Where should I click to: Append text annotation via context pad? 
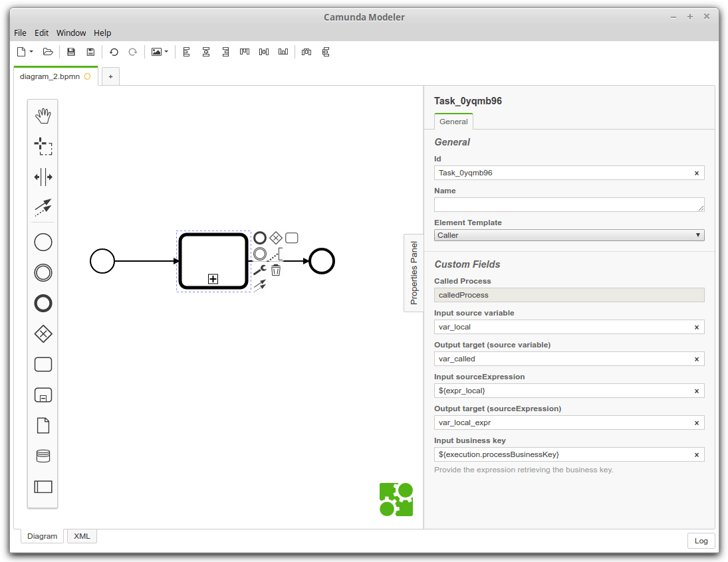pos(277,254)
